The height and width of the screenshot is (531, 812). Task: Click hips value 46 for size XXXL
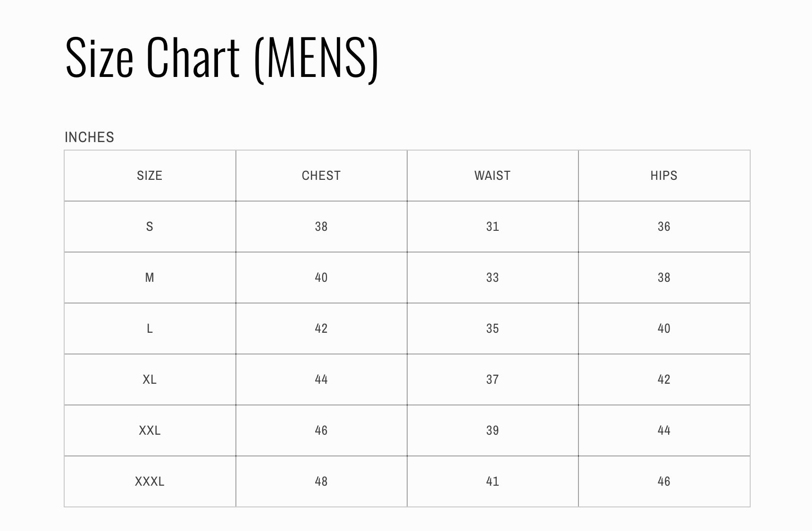pyautogui.click(x=663, y=481)
